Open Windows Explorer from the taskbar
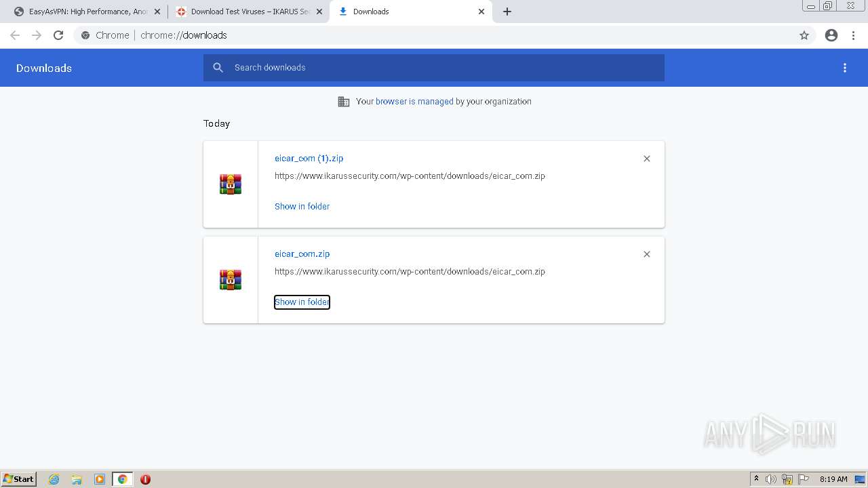The height and width of the screenshot is (488, 868). [77, 479]
